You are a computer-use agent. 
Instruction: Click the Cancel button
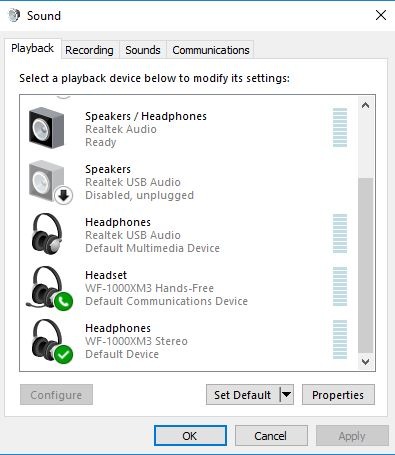(x=271, y=436)
